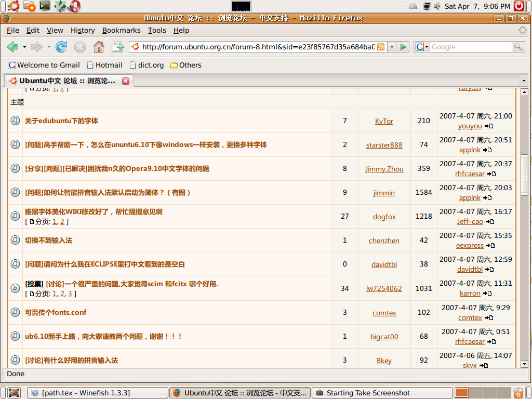Click the trash icon in bottom panel

(518, 393)
